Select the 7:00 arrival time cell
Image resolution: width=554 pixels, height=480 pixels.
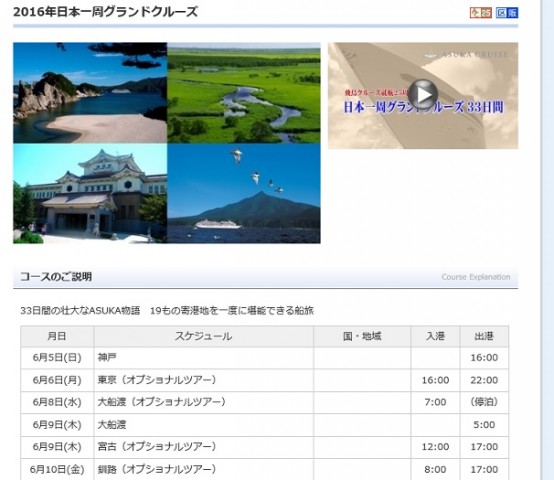click(x=435, y=402)
